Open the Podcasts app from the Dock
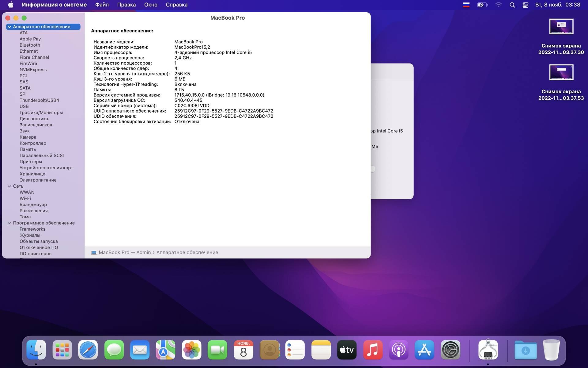 point(398,350)
